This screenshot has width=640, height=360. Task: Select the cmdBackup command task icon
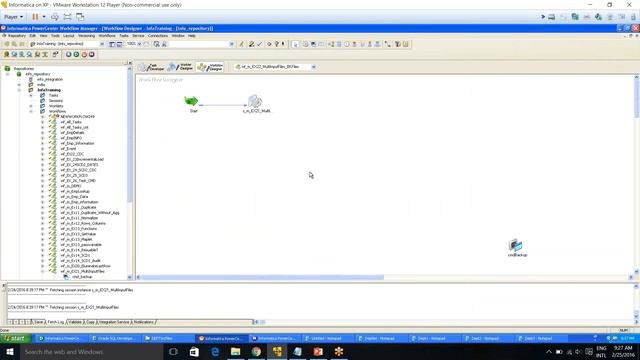click(x=516, y=245)
